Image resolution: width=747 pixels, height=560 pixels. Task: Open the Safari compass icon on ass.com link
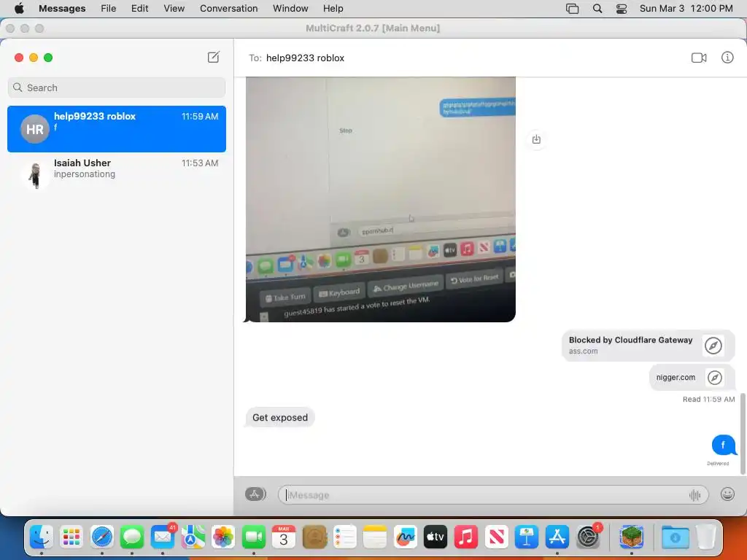pos(713,345)
